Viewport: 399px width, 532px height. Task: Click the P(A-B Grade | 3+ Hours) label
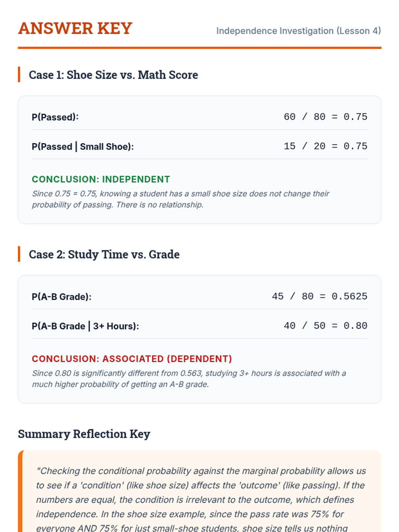[x=85, y=326]
